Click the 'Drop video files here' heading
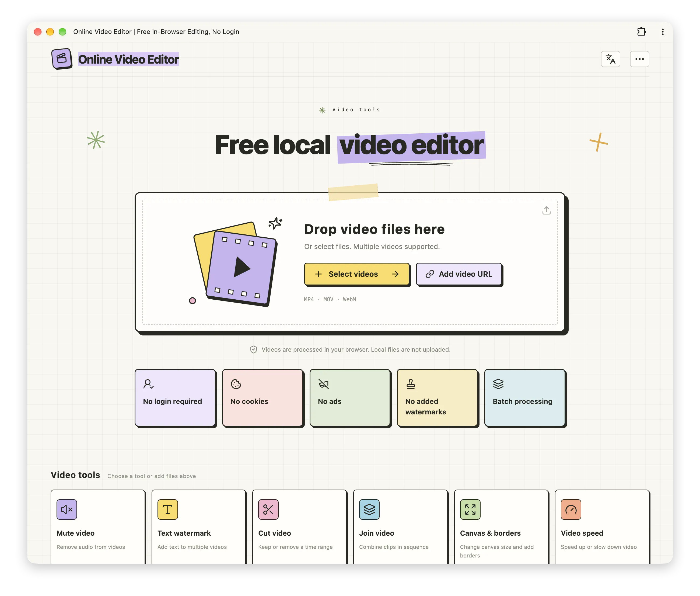This screenshot has width=700, height=596. 374,229
